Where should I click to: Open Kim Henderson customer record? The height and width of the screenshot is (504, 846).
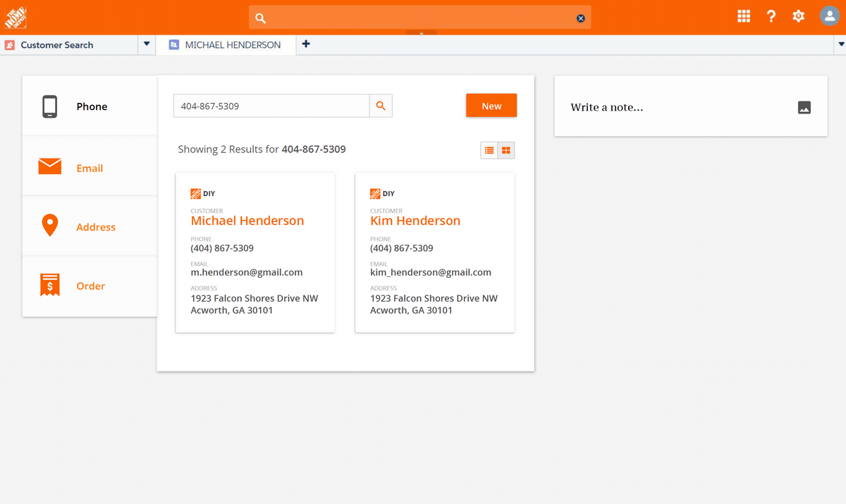pyautogui.click(x=415, y=221)
